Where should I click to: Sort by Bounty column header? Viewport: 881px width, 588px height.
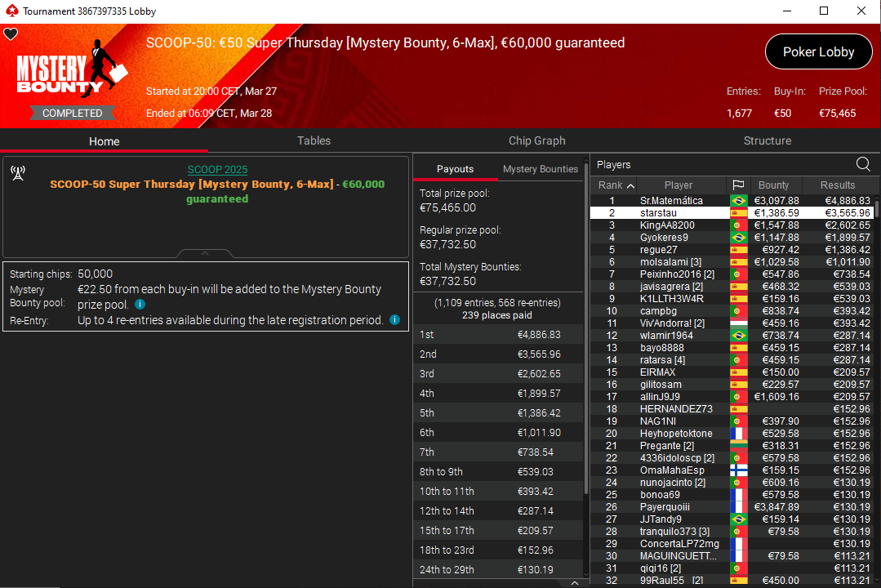tap(773, 185)
